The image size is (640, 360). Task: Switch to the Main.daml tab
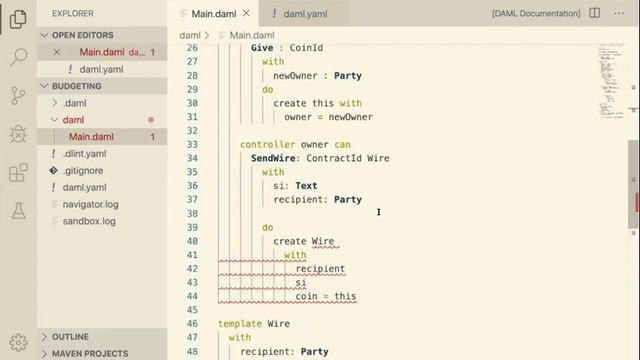pos(214,14)
